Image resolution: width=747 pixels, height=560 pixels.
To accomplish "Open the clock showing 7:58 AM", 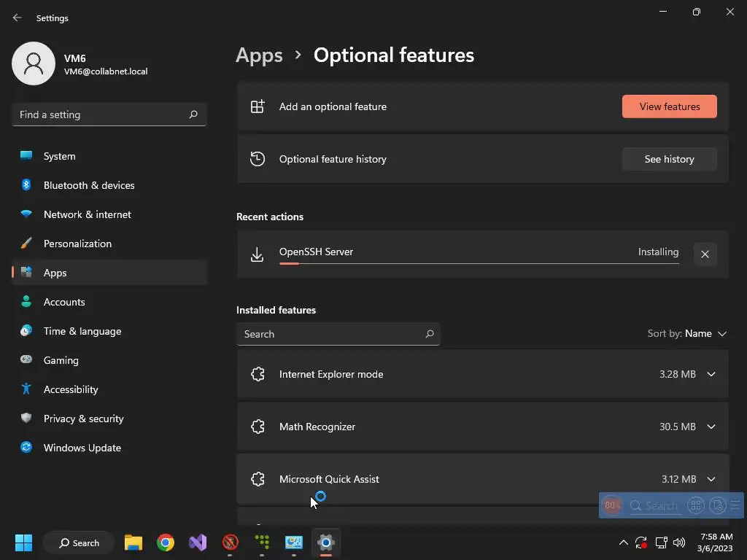I will 715,542.
